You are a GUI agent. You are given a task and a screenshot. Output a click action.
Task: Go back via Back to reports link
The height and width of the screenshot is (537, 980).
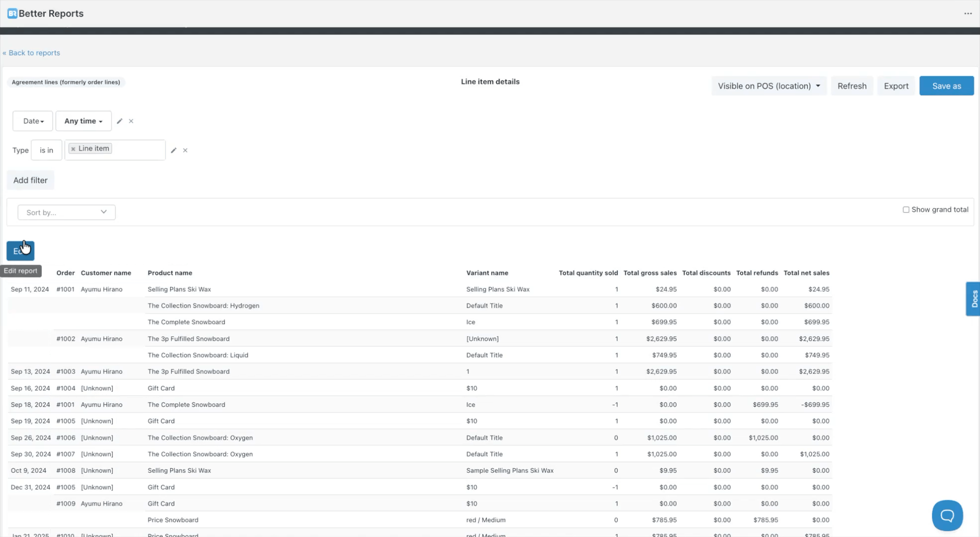pyautogui.click(x=31, y=53)
